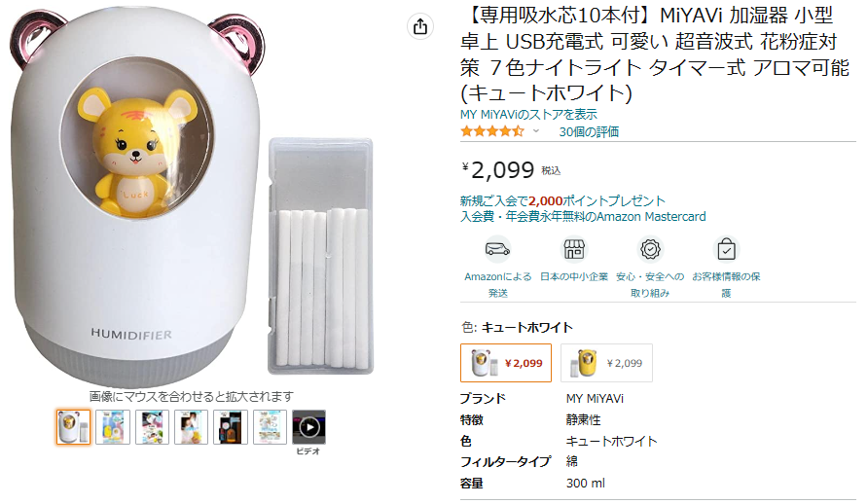The height and width of the screenshot is (504, 868).
Task: Click the Japanese small business storefront icon
Action: click(574, 249)
